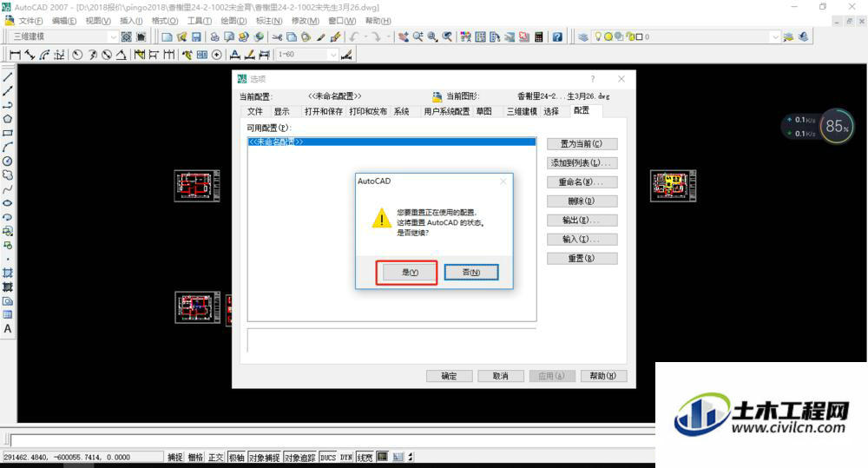Toggle 正交 ortho mode in status bar
Viewport: 868px width, 468px height.
point(216,458)
